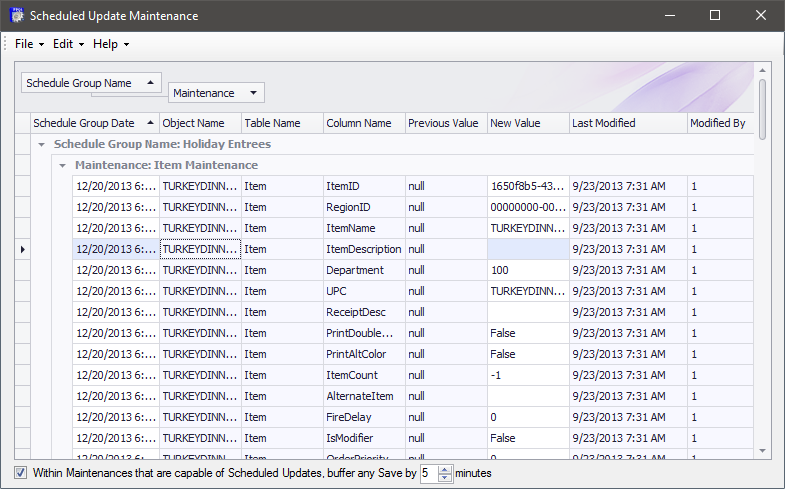
Task: Click scrollbar up arrow in grid
Action: click(x=762, y=71)
